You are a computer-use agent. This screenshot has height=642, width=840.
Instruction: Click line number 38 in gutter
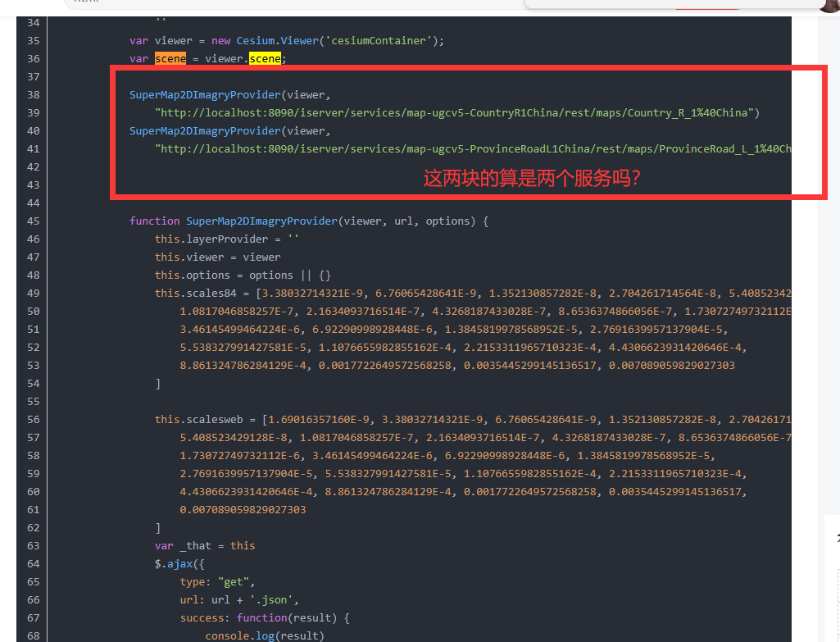tap(34, 95)
